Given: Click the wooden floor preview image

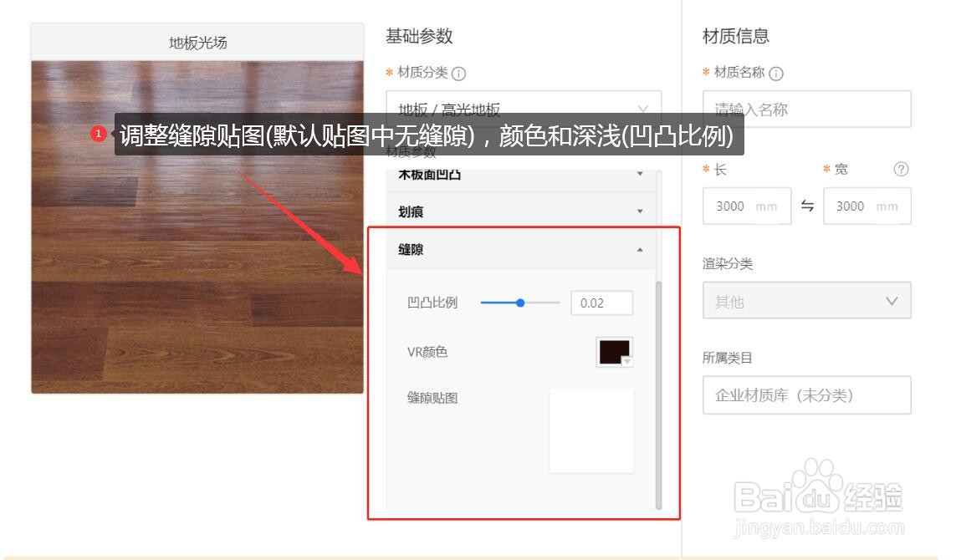Looking at the screenshot, I should 197,227.
